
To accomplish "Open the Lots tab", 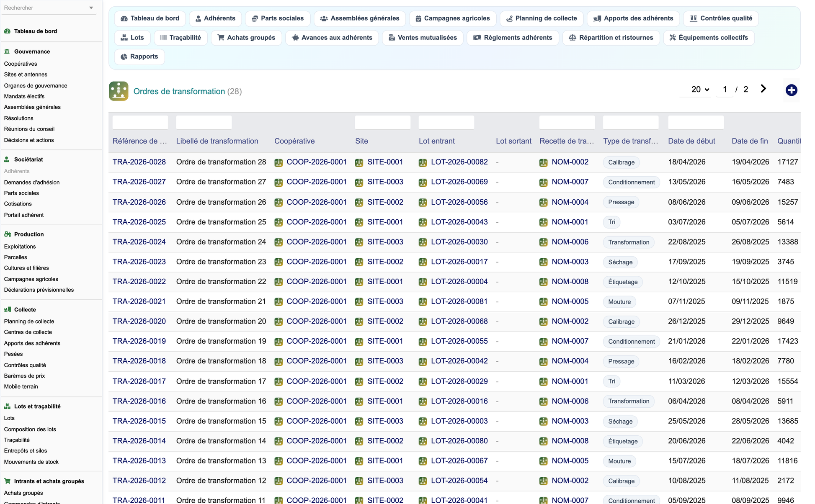I will pos(132,38).
